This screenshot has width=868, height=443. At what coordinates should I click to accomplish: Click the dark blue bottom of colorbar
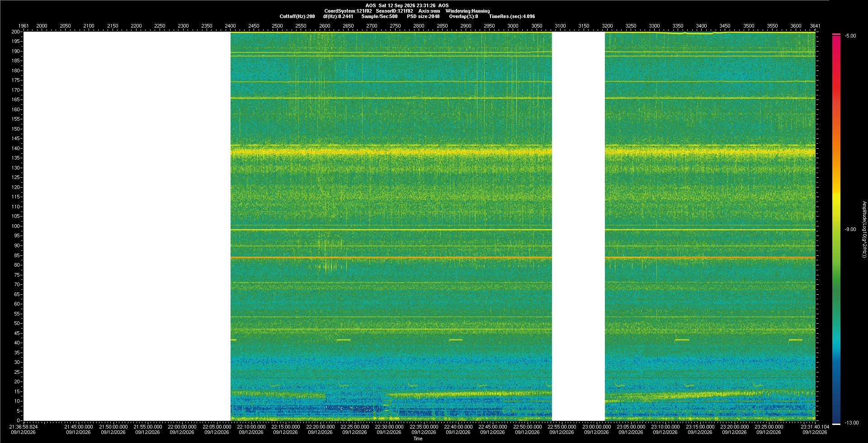(x=836, y=416)
